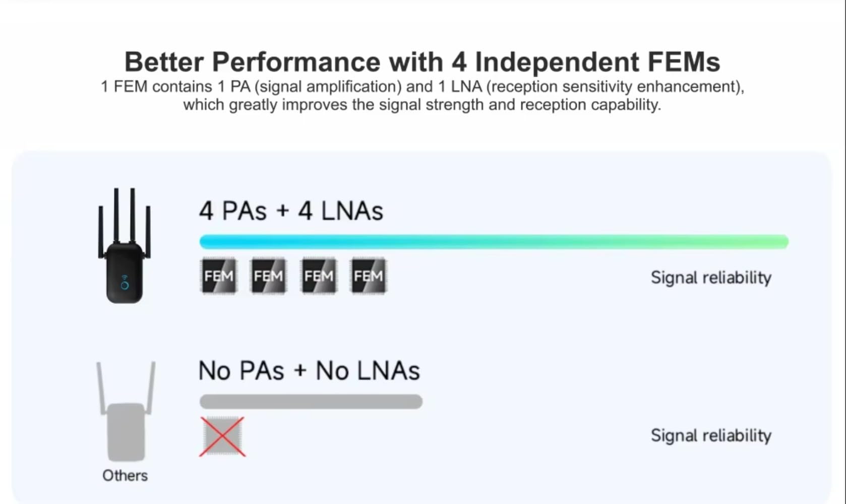Click the cyan-green gradient signal bar
This screenshot has height=504, width=846.
(x=494, y=242)
